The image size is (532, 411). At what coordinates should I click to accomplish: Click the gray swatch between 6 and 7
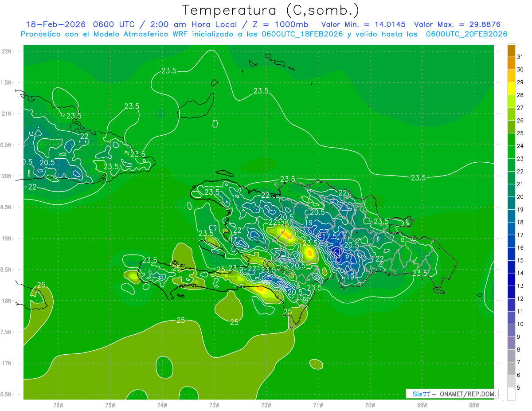[511, 369]
